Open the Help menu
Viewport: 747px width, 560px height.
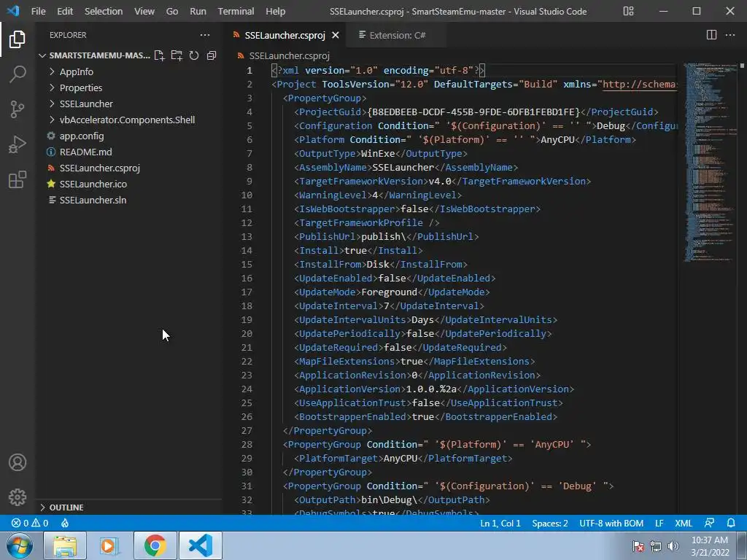tap(275, 11)
